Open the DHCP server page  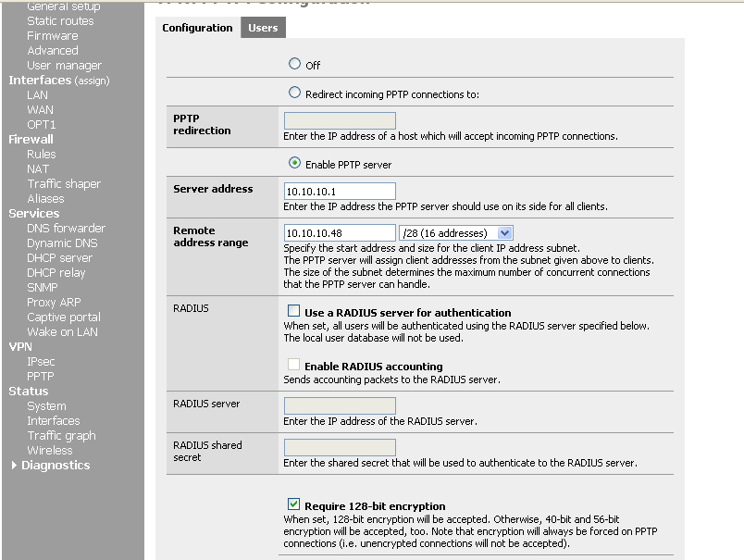pyautogui.click(x=59, y=258)
